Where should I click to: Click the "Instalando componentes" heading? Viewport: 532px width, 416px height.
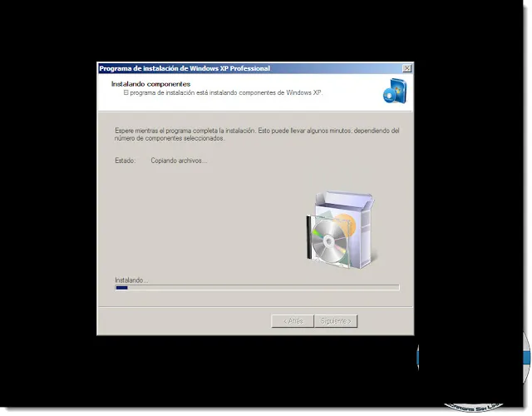pos(150,84)
